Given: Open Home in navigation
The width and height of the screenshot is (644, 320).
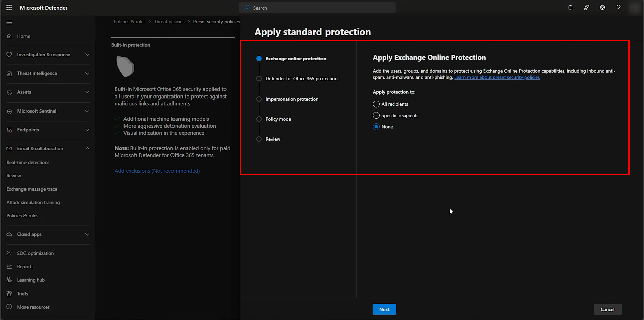Looking at the screenshot, I should coord(23,36).
